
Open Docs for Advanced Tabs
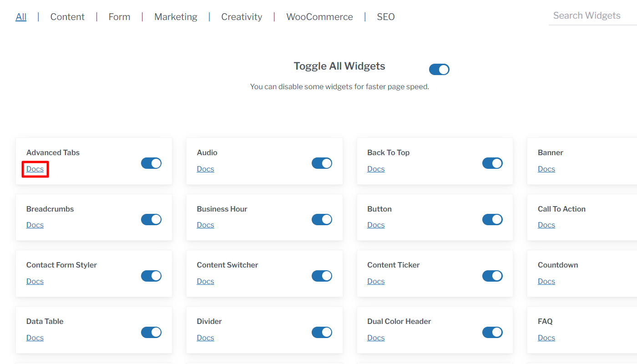35,169
